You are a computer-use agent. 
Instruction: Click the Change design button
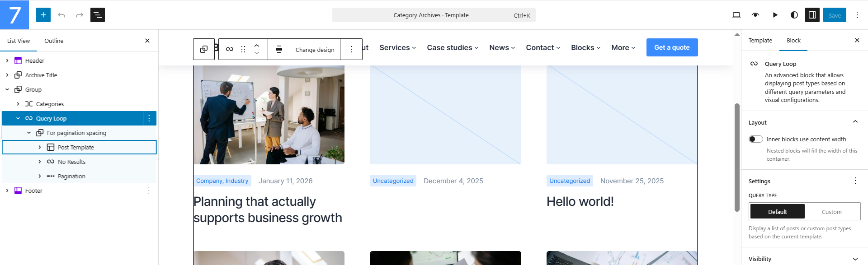315,50
